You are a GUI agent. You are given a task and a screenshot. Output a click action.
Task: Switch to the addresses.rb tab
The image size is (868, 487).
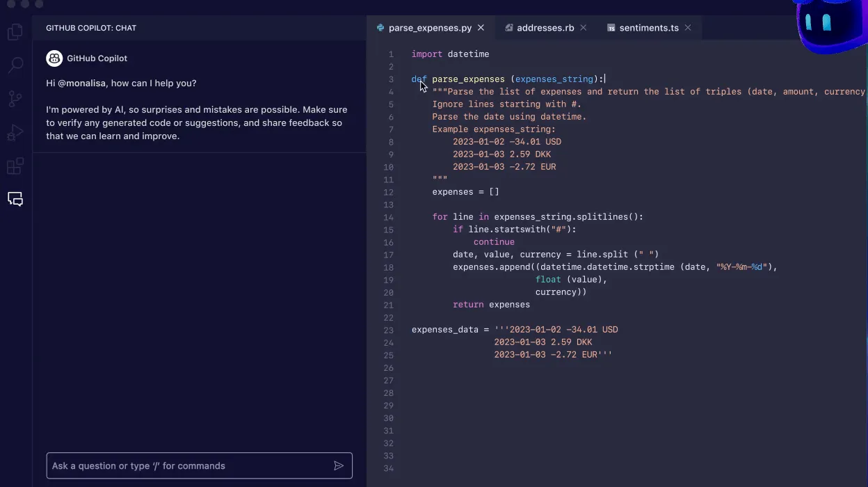click(x=546, y=28)
